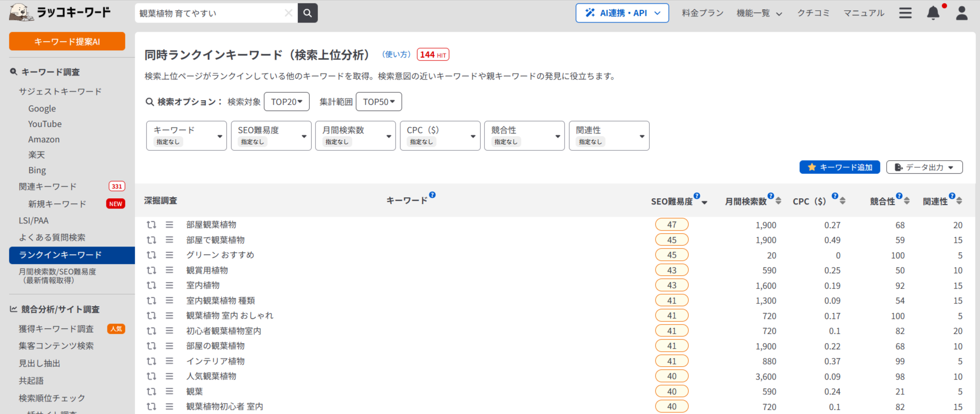Viewport: 980px width, 414px height.
Task: Open 新規キーワード with NEW badge
Action: pos(57,204)
